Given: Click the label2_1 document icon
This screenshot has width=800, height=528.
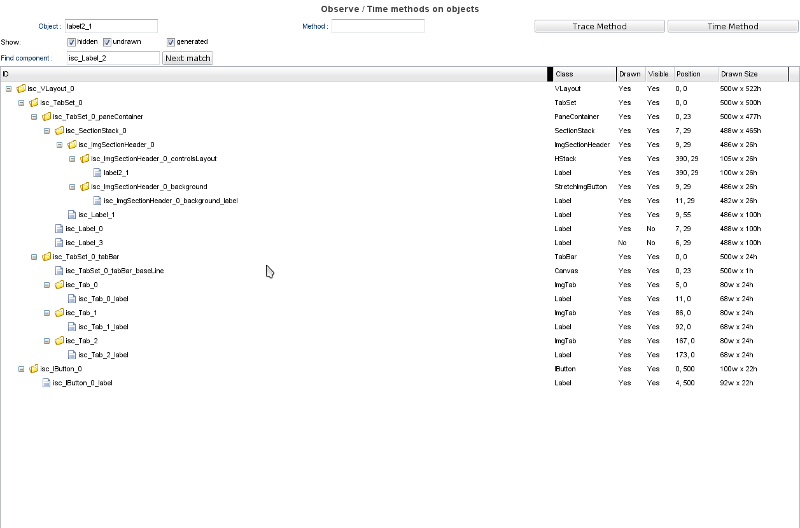Looking at the screenshot, I should (97, 173).
